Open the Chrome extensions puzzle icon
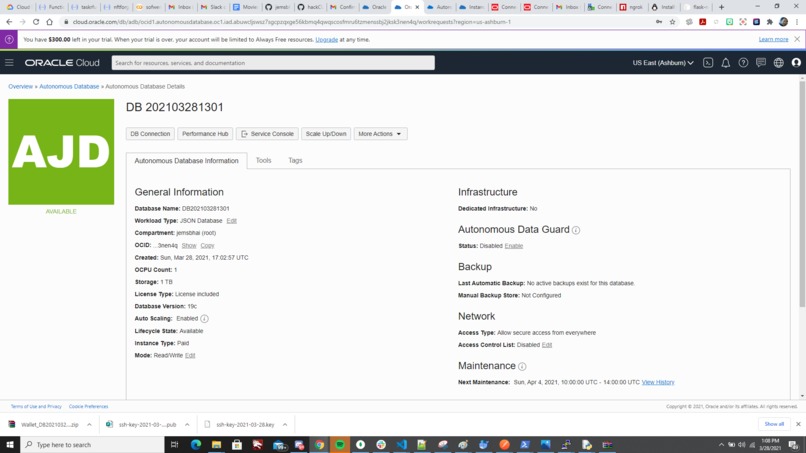The width and height of the screenshot is (806, 453). (x=770, y=22)
